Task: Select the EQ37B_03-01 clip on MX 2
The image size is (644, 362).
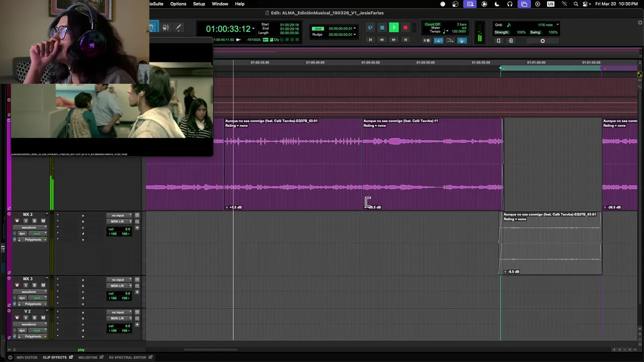Action: [x=551, y=243]
